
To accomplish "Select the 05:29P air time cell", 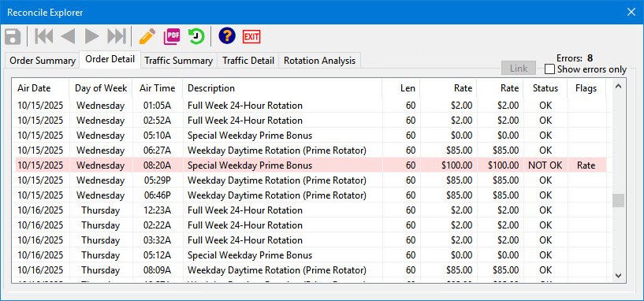I will tap(158, 180).
